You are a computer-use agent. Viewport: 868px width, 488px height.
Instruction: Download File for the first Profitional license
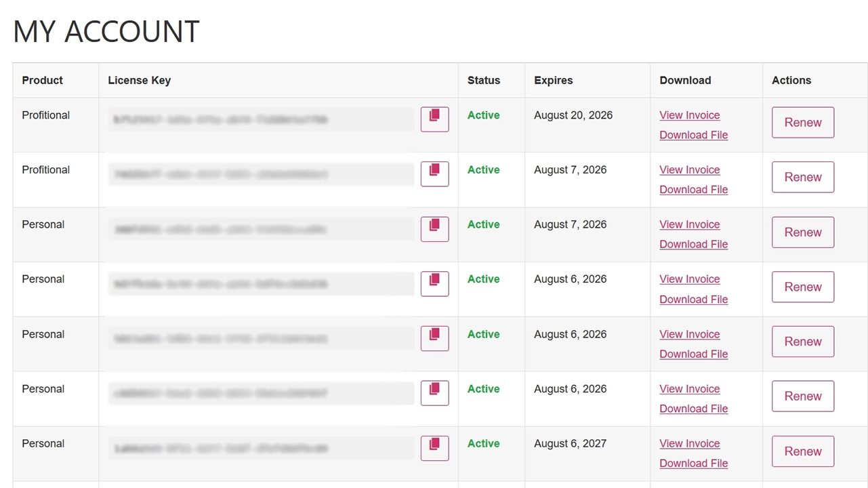click(693, 135)
